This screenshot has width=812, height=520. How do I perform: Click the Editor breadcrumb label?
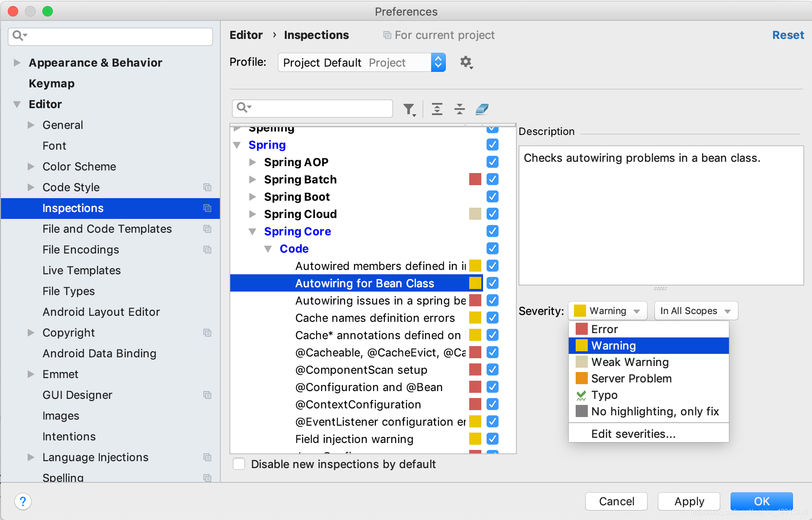246,35
